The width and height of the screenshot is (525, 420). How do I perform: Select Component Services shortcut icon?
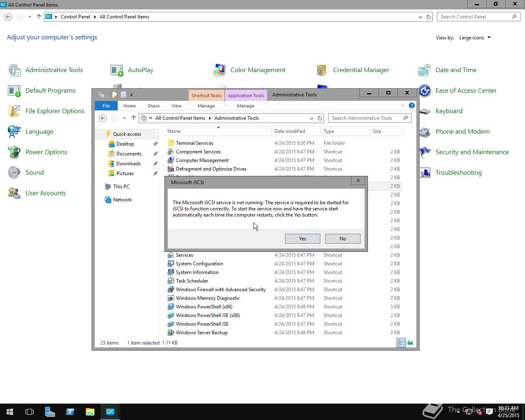(171, 152)
